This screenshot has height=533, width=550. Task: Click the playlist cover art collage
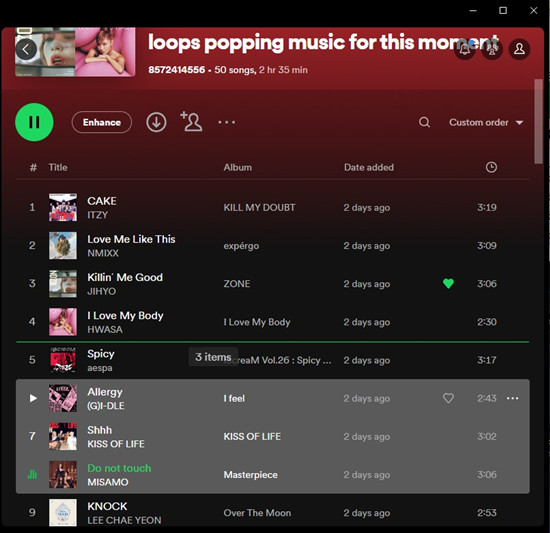[75, 52]
